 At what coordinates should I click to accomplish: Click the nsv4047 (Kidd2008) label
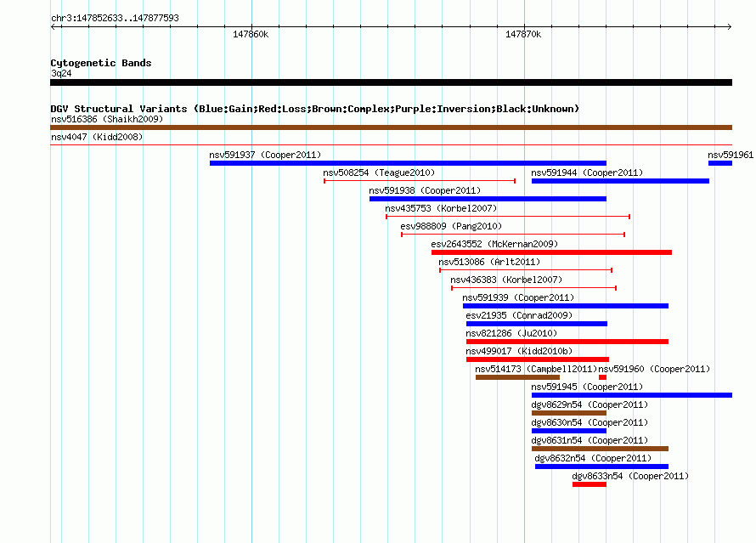97,137
